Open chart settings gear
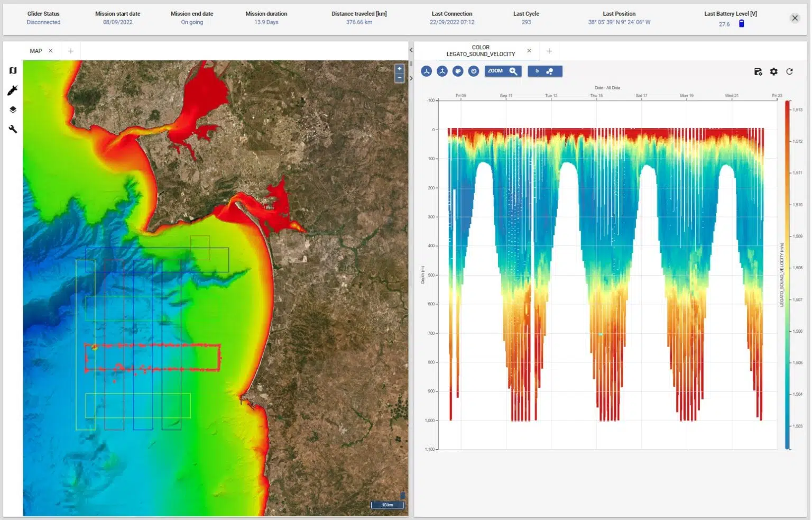The width and height of the screenshot is (812, 520). [773, 72]
